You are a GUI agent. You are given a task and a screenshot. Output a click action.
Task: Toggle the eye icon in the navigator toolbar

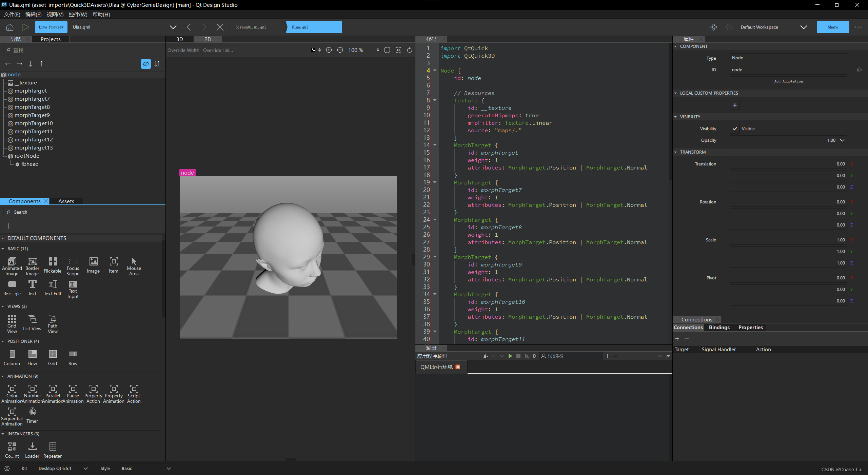tap(146, 64)
